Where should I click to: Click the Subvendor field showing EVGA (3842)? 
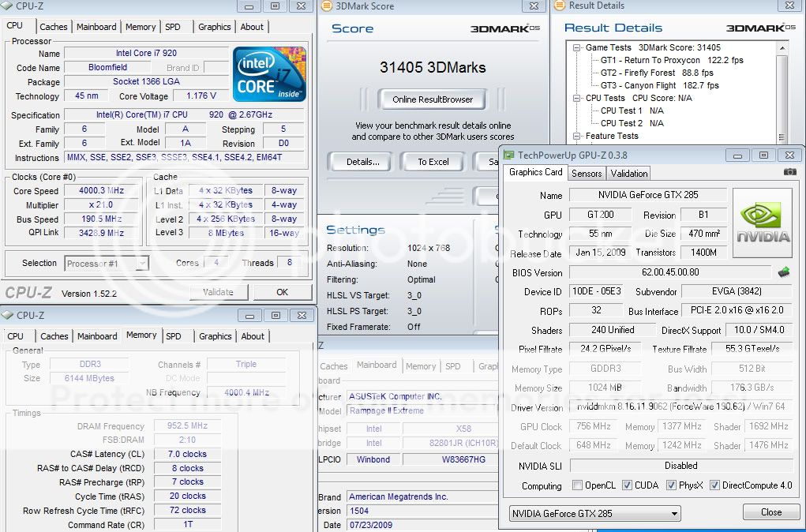(x=736, y=291)
